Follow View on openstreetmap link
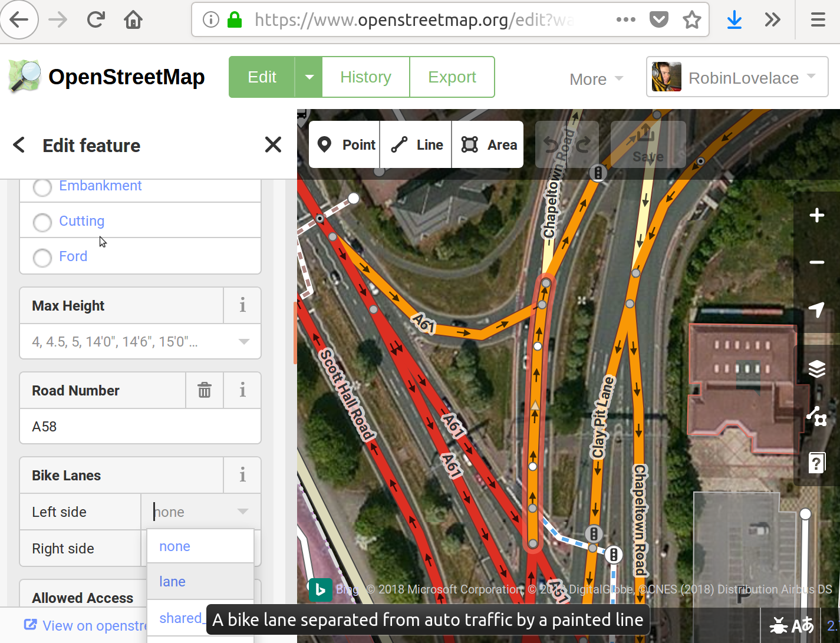 tap(86, 625)
